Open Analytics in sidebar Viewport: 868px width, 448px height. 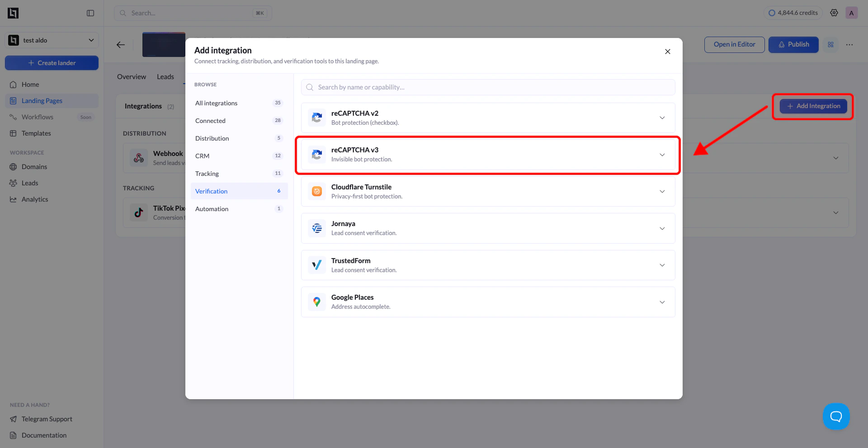(x=52, y=199)
